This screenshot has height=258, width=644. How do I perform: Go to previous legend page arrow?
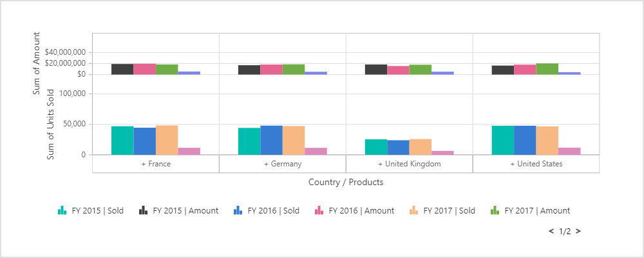point(551,231)
